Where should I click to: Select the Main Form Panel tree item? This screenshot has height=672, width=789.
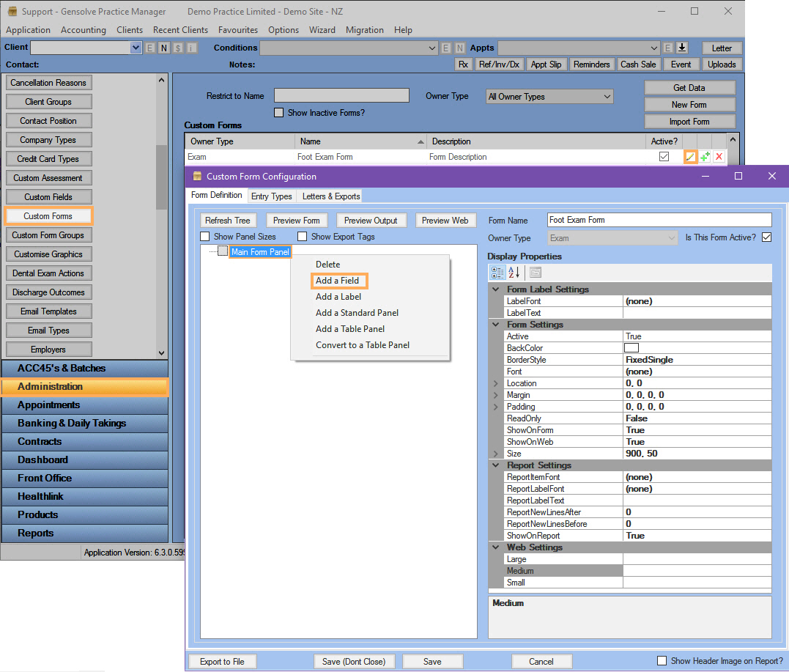[260, 251]
